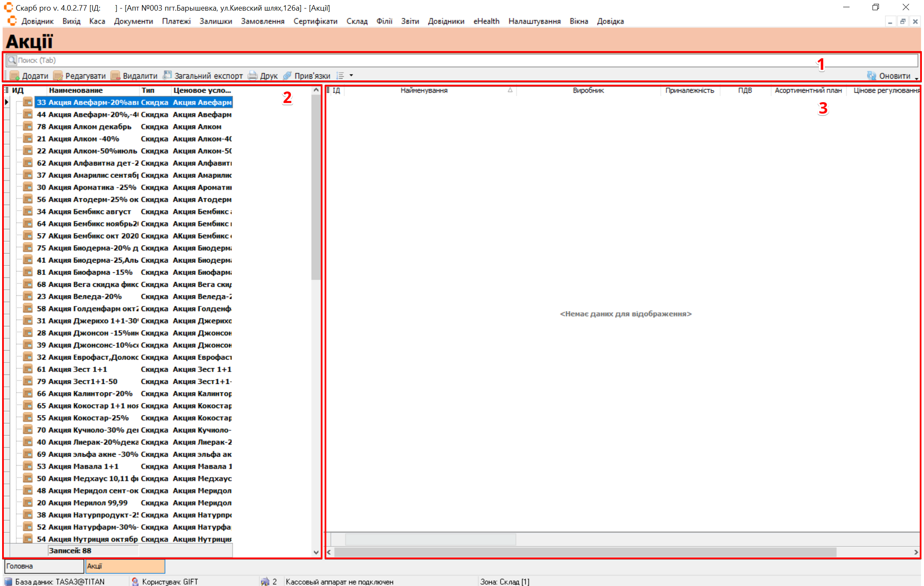Click the Друк printer icon
924x586 pixels.
pyautogui.click(x=253, y=76)
